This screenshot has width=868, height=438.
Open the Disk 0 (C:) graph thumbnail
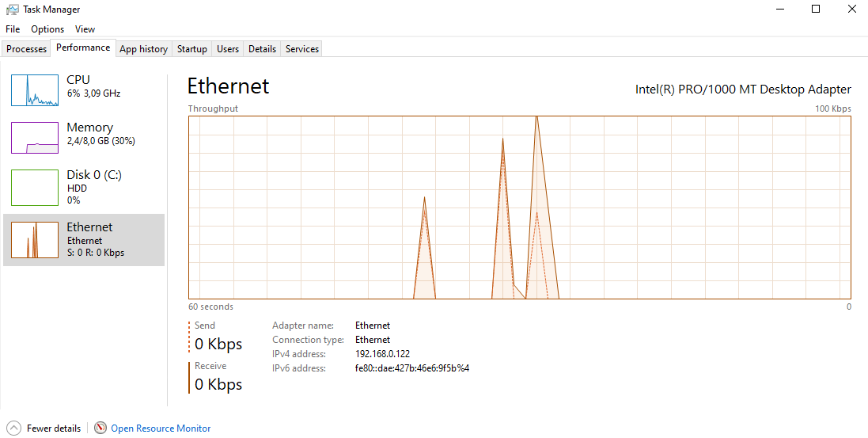click(35, 188)
